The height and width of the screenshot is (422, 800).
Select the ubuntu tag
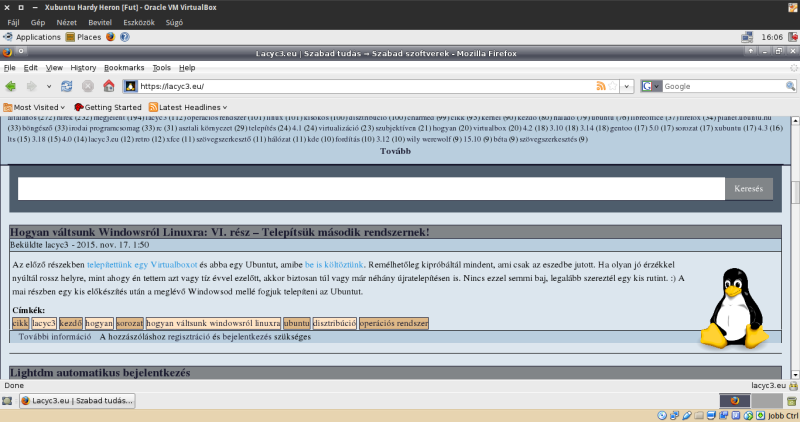(x=296, y=323)
